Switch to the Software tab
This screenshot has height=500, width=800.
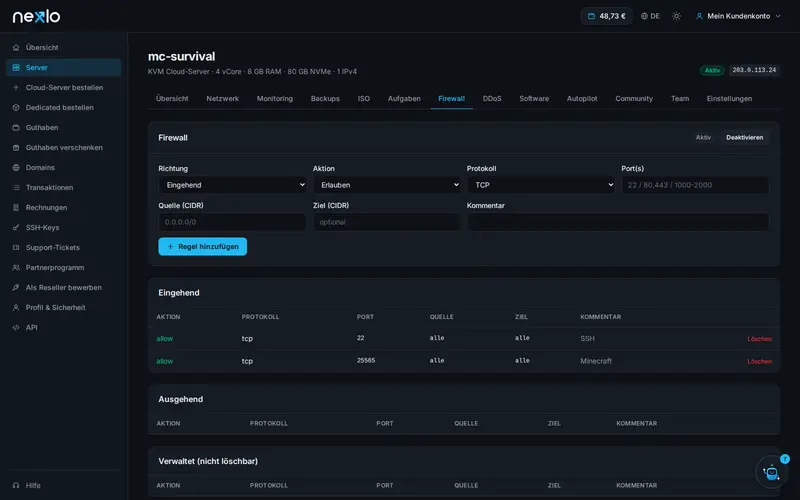tap(534, 98)
